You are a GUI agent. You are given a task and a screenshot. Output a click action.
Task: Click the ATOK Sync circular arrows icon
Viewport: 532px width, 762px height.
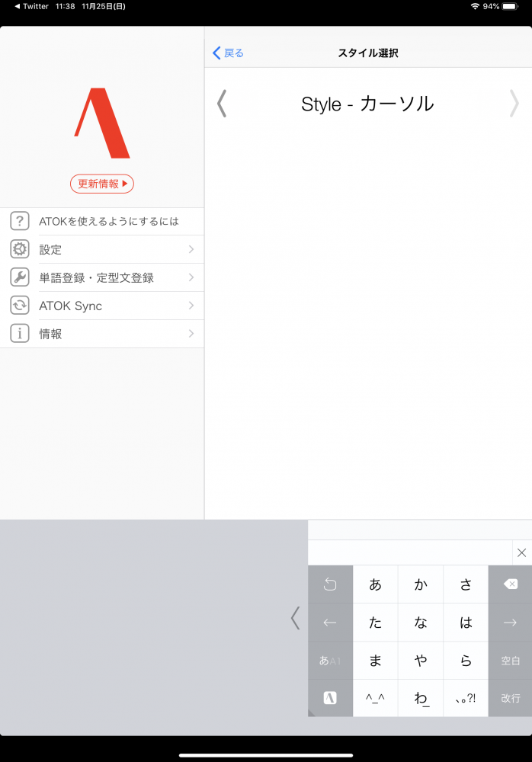[20, 306]
